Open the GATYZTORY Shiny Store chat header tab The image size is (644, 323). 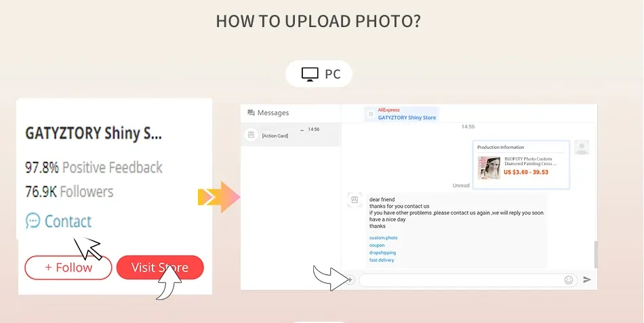(402, 114)
